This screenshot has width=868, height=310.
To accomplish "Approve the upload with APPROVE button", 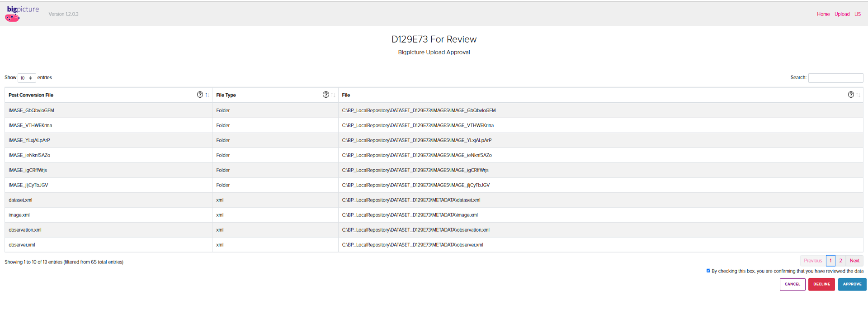I will [x=852, y=284].
